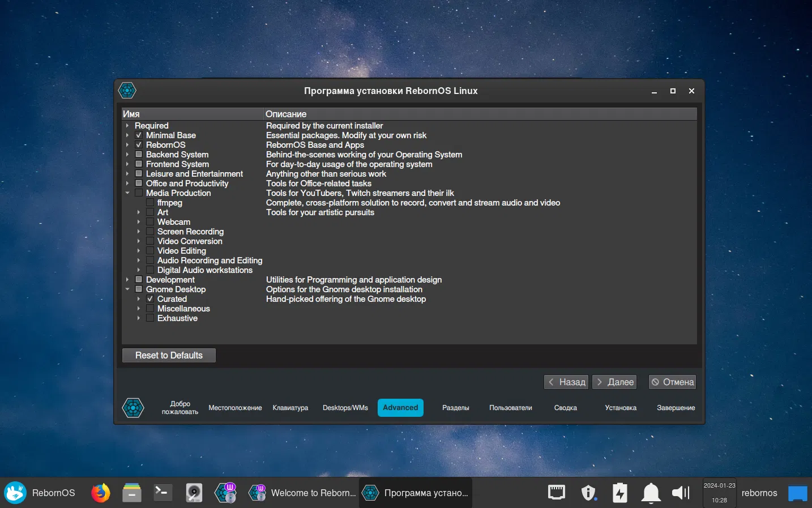Toggle the Minimal Base checkbox
This screenshot has height=508, width=812.
point(139,135)
